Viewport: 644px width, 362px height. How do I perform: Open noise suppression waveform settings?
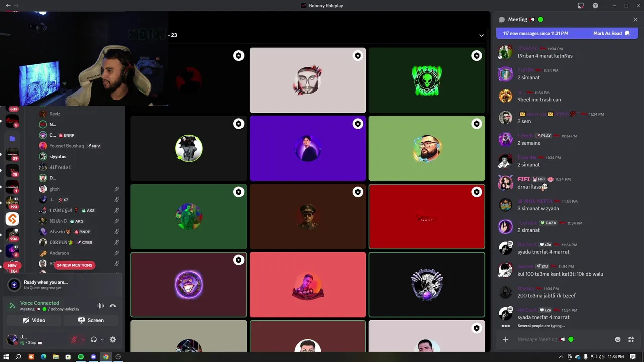pos(101,306)
